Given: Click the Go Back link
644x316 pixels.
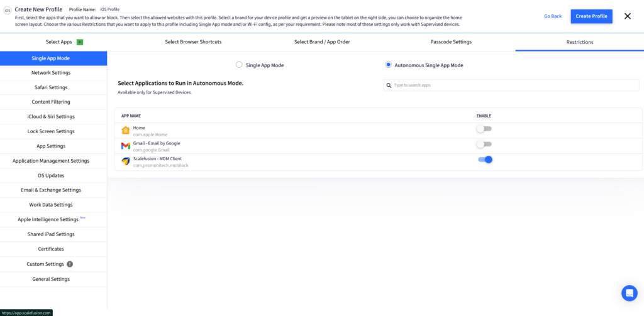Looking at the screenshot, I should click(x=552, y=16).
